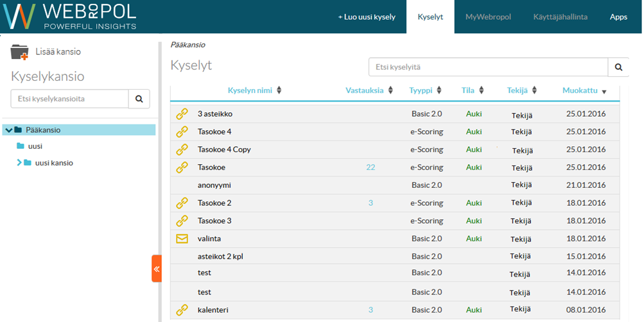Collapse the Pääkansio tree node
Screen dimensions: 644x322
(9, 130)
